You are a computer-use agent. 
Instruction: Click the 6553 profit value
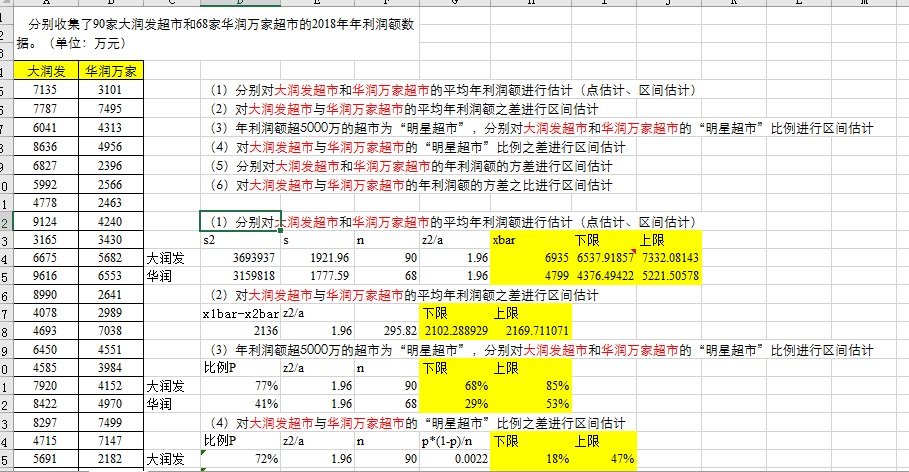click(111, 276)
